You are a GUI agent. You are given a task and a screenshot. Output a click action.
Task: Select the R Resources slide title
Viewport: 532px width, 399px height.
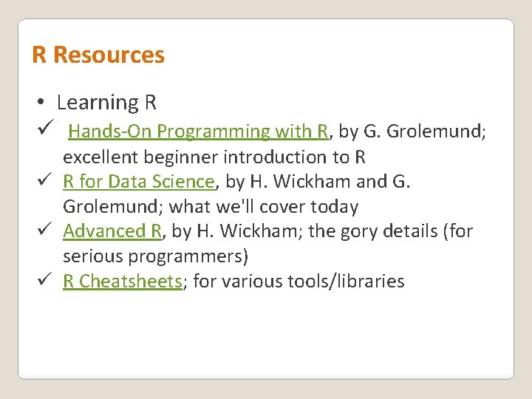[98, 55]
